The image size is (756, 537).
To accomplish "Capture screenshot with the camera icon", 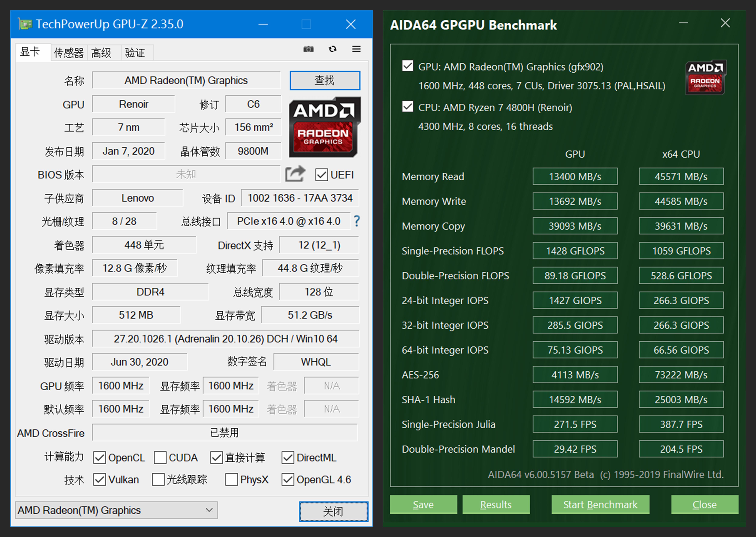I will coord(309,49).
